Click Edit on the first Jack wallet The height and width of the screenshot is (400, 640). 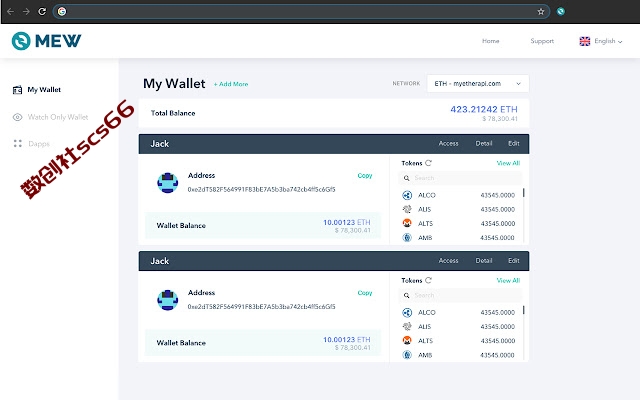(x=514, y=144)
